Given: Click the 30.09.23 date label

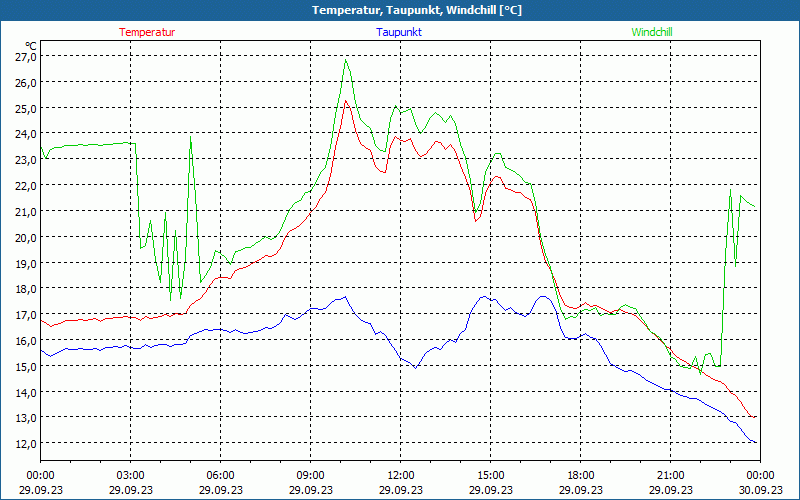Looking at the screenshot, I should tap(760, 490).
